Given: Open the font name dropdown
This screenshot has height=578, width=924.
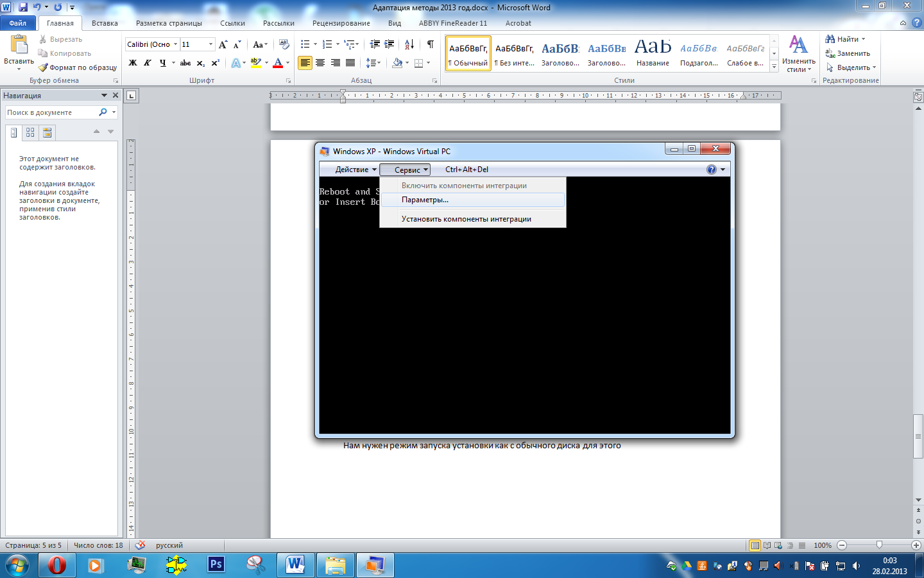Looking at the screenshot, I should [x=175, y=44].
